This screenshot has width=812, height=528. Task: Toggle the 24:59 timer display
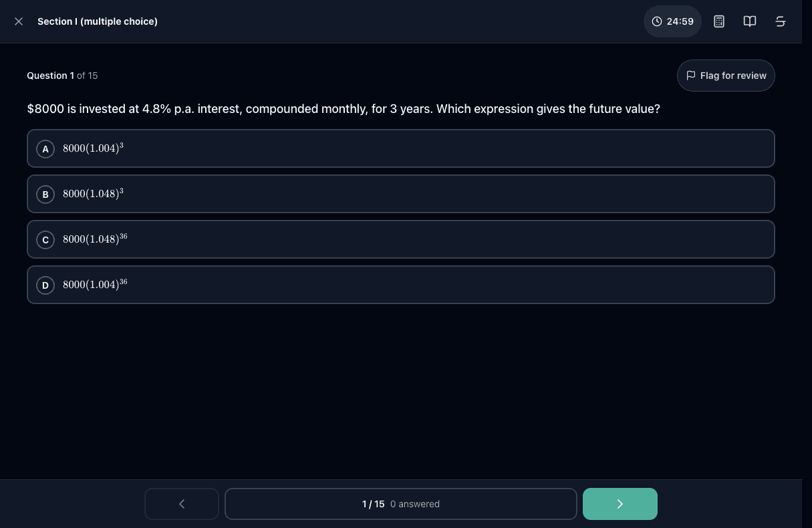coord(672,21)
